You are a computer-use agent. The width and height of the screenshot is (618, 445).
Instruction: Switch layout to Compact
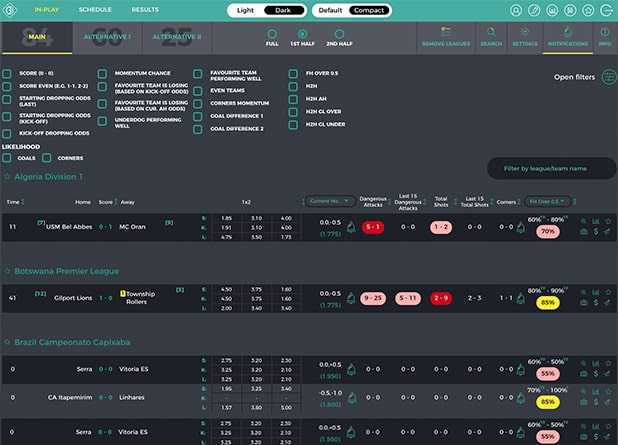(369, 10)
